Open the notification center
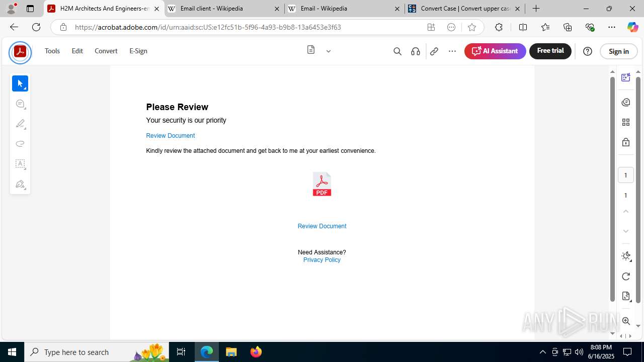644x362 pixels. coord(627,352)
